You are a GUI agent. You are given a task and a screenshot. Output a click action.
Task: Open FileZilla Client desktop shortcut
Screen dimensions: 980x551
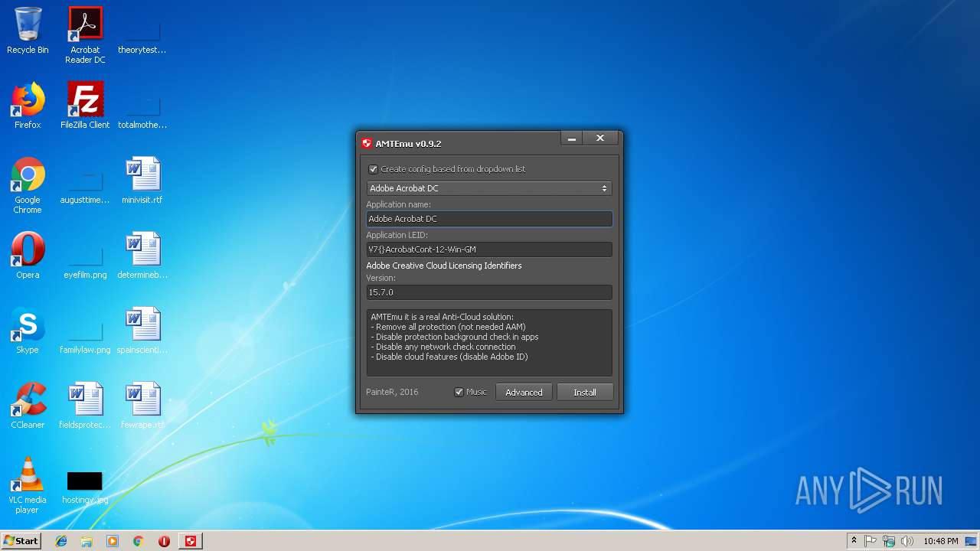tap(85, 106)
